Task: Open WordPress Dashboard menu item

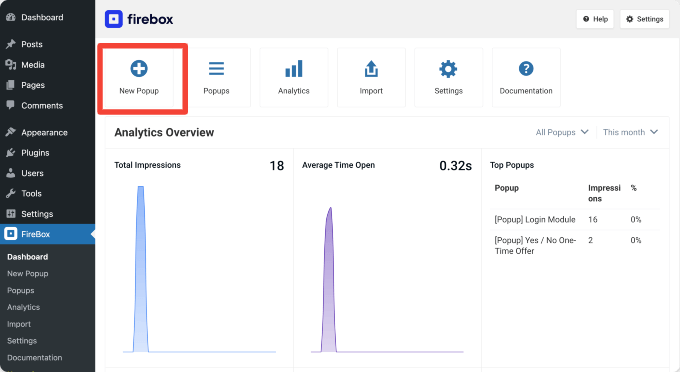Action: [x=48, y=17]
